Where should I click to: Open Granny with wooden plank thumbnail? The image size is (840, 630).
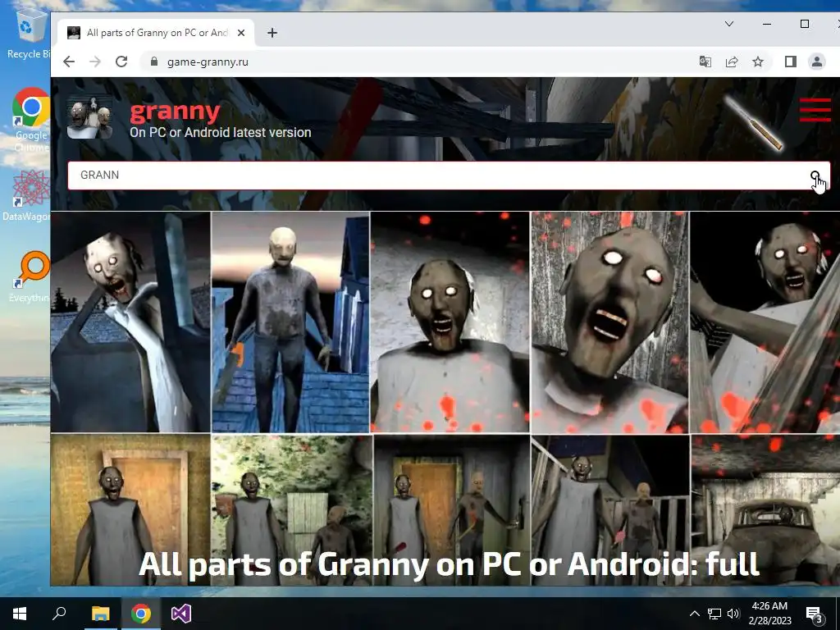pos(765,322)
